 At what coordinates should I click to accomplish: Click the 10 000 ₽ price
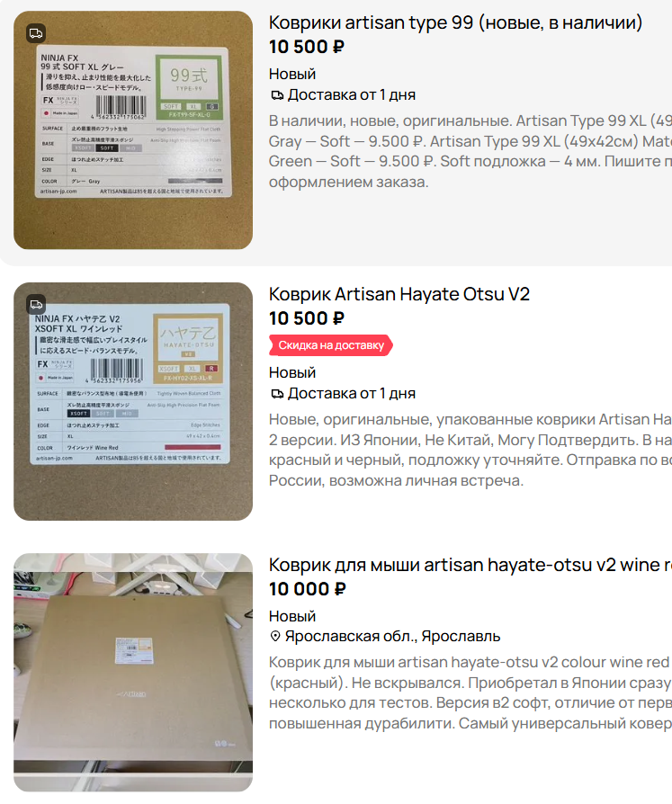pos(308,589)
